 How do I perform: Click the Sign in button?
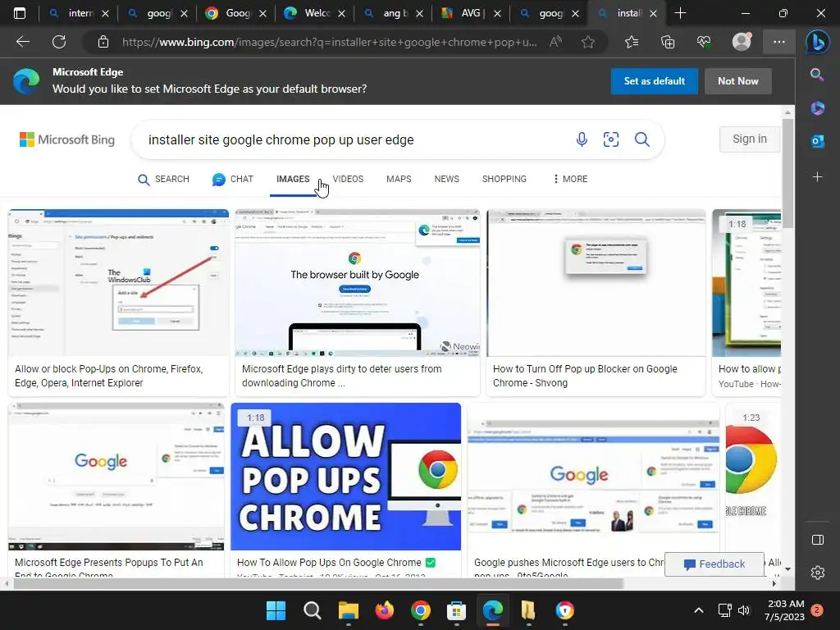[x=750, y=139]
